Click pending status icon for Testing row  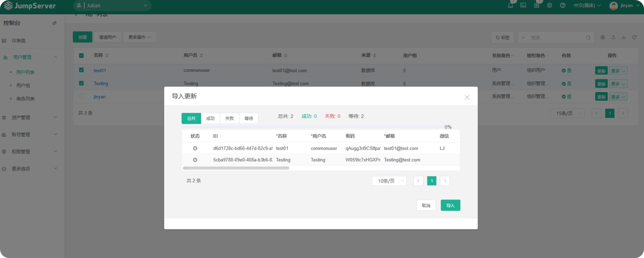tap(195, 160)
